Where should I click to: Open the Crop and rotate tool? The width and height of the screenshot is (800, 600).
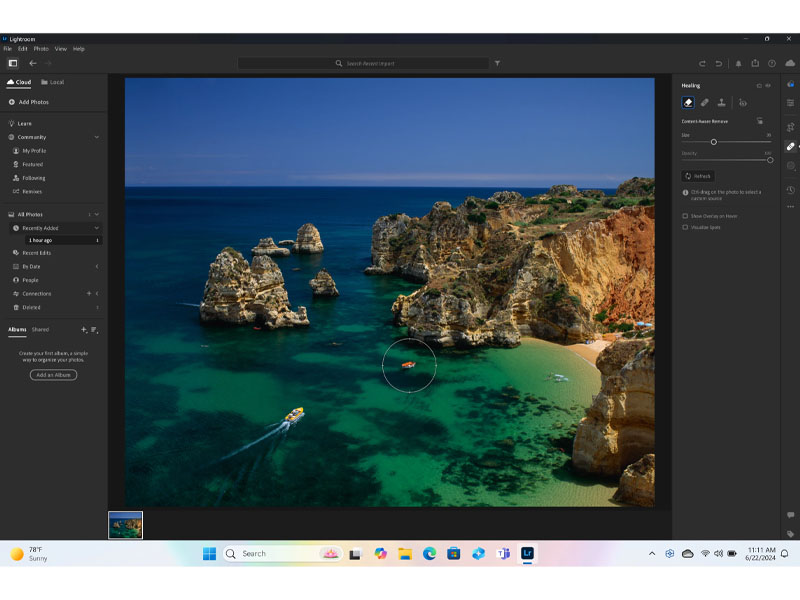coord(790,127)
